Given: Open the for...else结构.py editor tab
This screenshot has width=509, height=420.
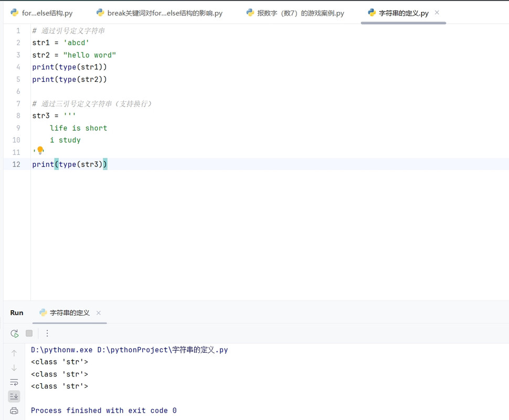Looking at the screenshot, I should [41, 13].
